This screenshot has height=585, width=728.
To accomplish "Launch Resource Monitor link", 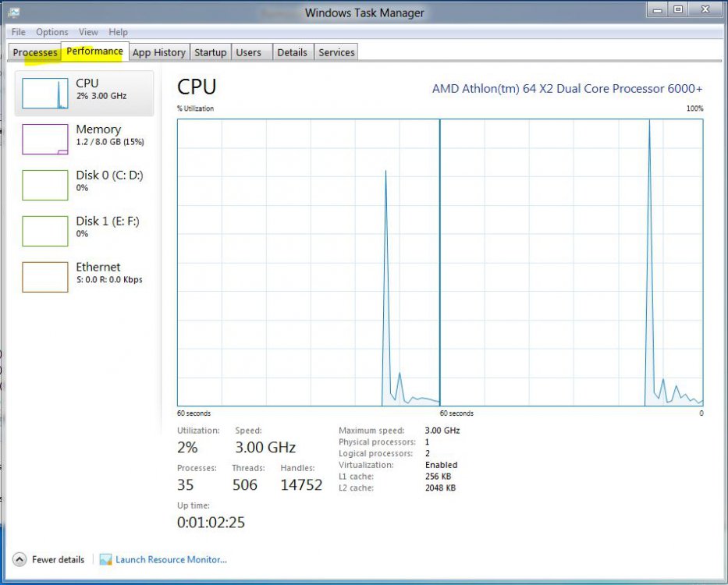I will 171,560.
